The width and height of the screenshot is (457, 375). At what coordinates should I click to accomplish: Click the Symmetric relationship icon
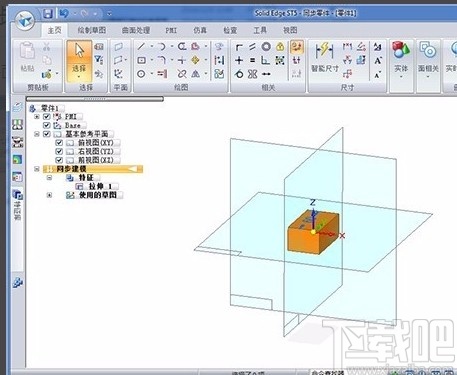pos(252,74)
